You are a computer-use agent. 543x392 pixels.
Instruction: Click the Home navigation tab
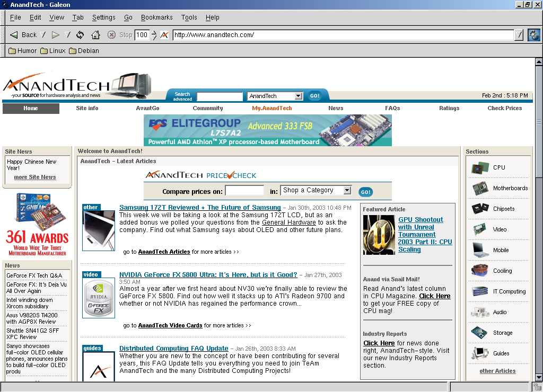(31, 108)
